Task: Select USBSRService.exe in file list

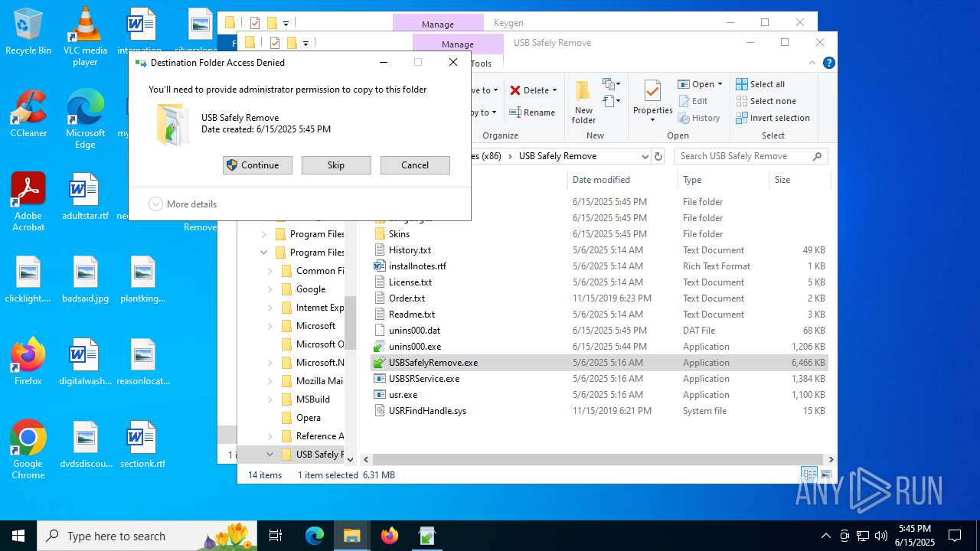Action: 599,379
